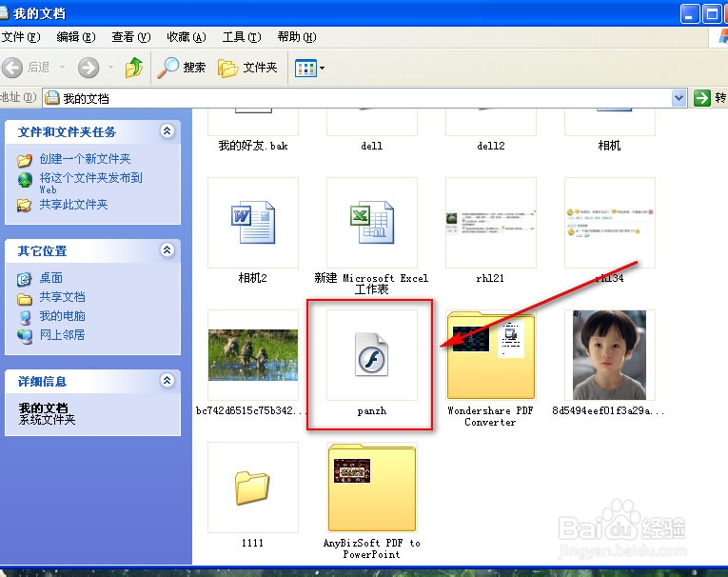
Task: Click the file name 我的好友.bak
Action: point(253,146)
